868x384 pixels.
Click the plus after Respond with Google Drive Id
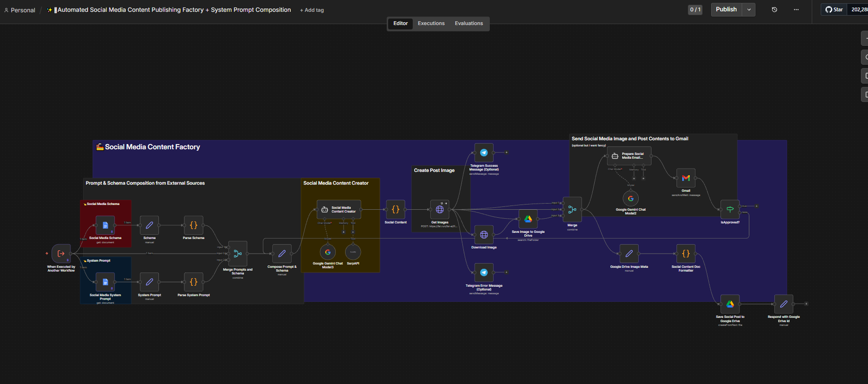(806, 304)
